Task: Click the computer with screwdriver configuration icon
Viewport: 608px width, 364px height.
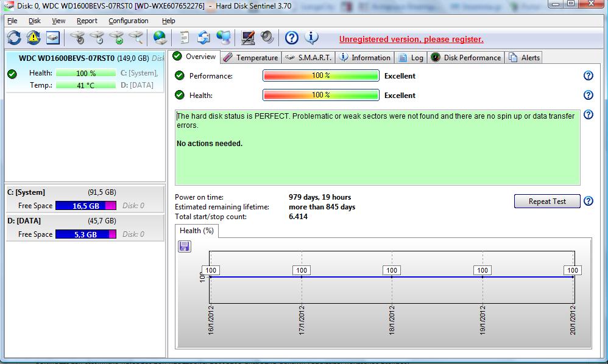Action: pos(248,38)
